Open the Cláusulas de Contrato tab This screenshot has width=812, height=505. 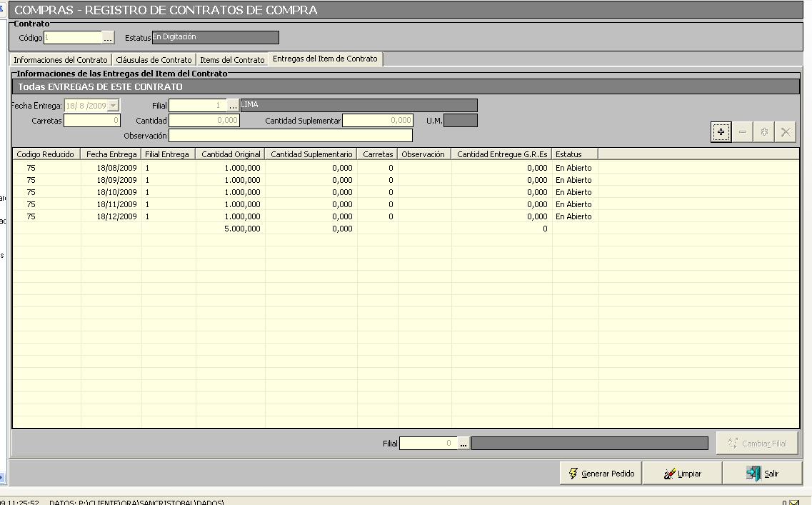[154, 60]
